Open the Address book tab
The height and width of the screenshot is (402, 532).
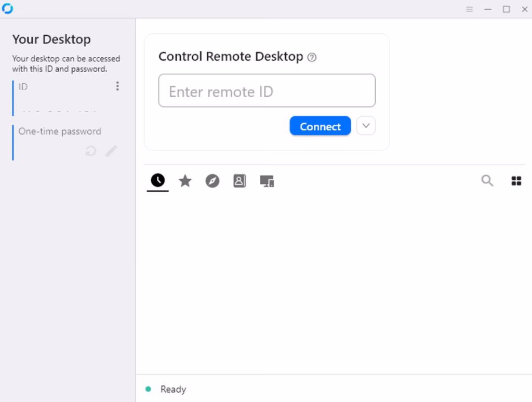click(240, 181)
